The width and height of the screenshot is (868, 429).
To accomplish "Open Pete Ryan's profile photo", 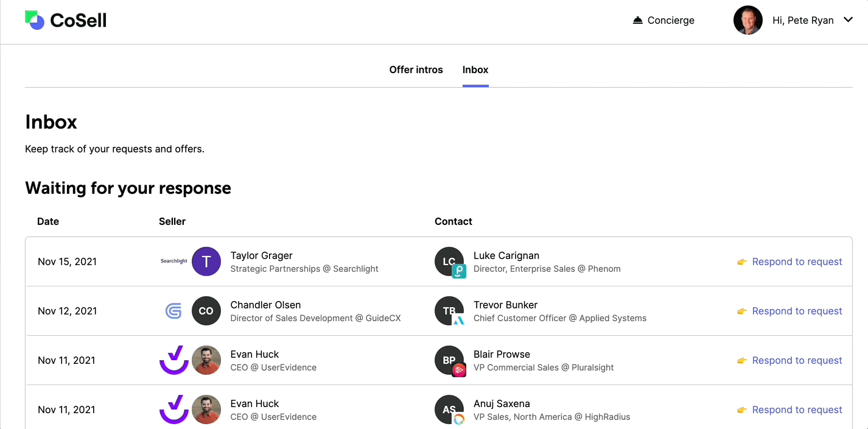I will point(748,20).
